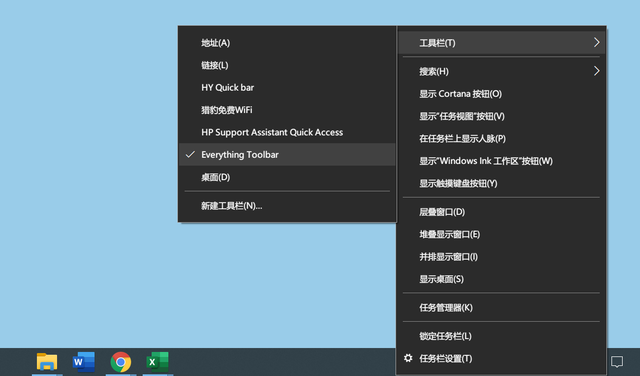Enable the 桌面(D) toolbar
640x376 pixels.
coord(287,177)
